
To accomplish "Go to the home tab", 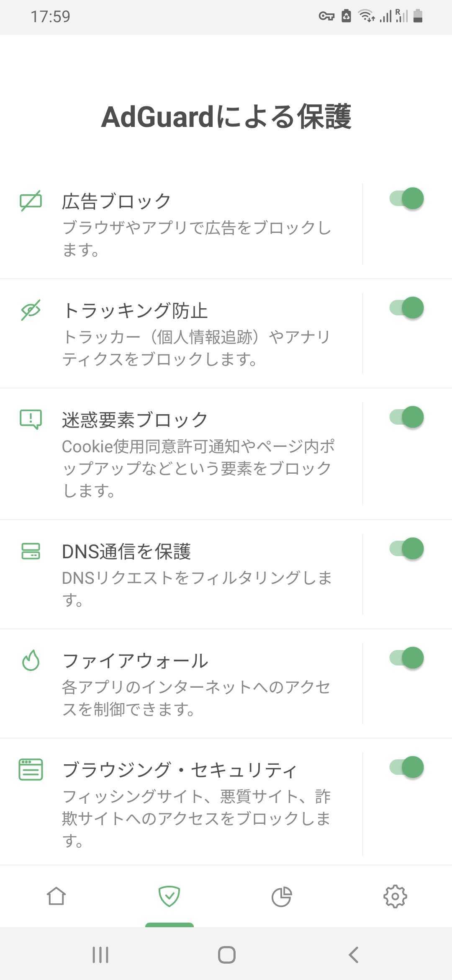I will (56, 897).
